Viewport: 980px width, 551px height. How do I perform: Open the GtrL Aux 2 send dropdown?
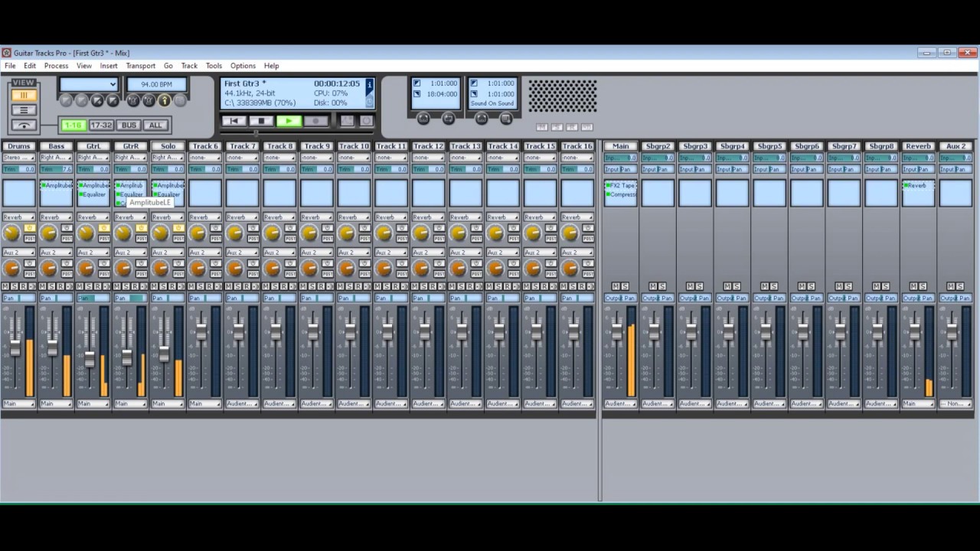(93, 253)
